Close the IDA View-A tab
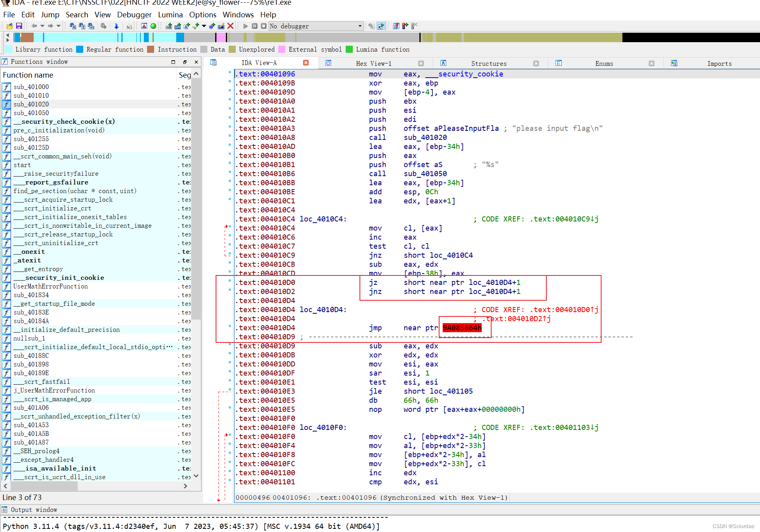Viewport: 760px width, 532px height. [x=306, y=63]
